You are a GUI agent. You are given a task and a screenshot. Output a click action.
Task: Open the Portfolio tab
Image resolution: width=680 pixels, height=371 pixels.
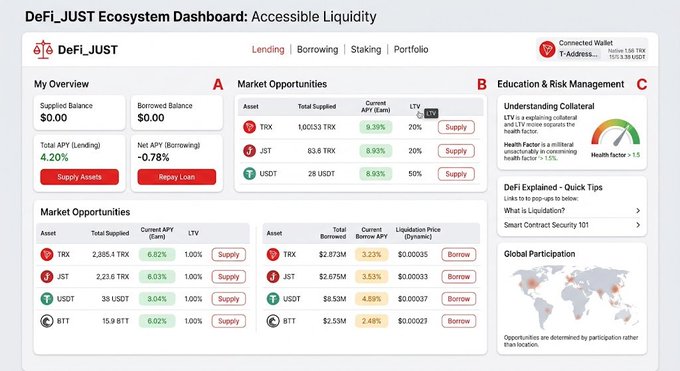tap(411, 49)
